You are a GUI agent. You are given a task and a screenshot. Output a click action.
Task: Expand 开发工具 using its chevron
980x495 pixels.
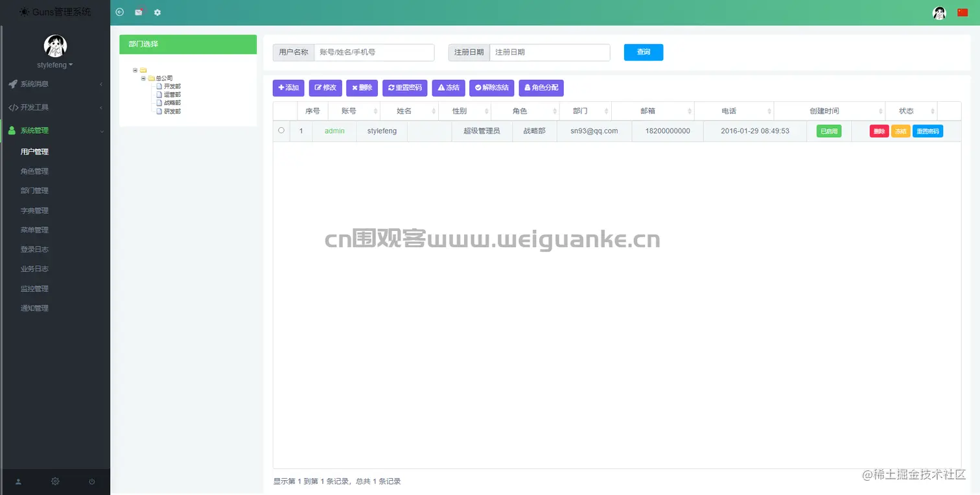pos(101,108)
